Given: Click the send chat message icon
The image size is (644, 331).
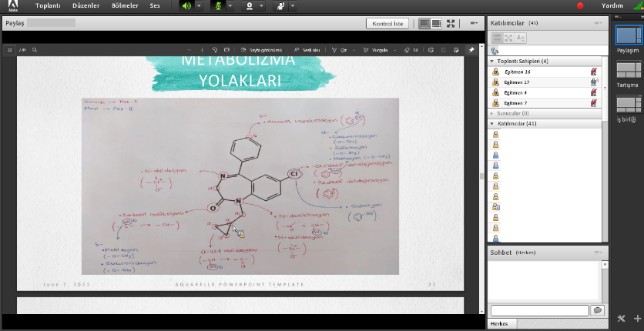Looking at the screenshot, I should point(597,309).
